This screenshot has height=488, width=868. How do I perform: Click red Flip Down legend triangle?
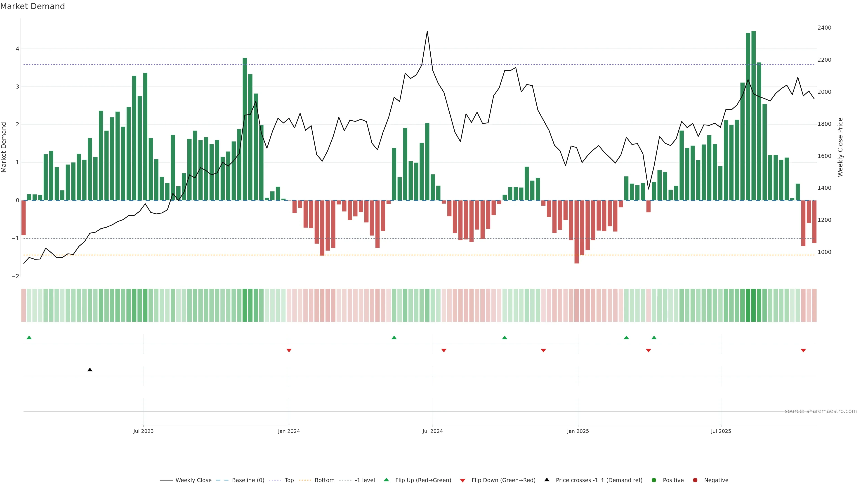463,481
